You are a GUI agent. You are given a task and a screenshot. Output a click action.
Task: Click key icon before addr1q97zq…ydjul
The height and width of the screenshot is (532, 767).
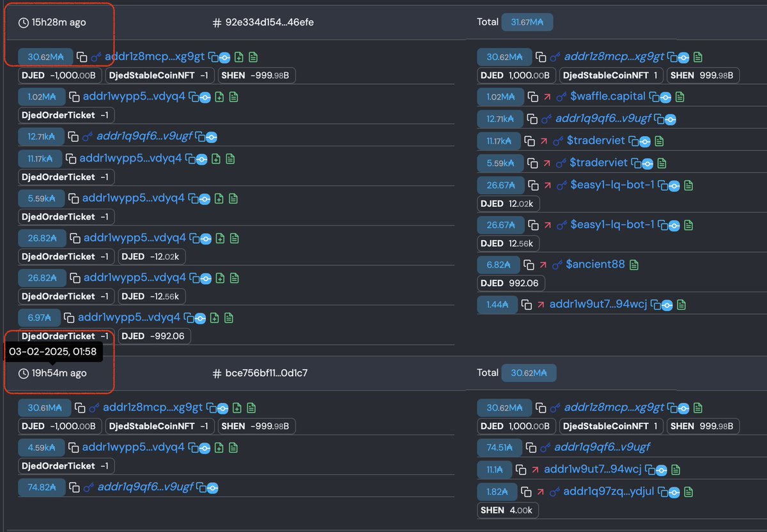coord(554,492)
